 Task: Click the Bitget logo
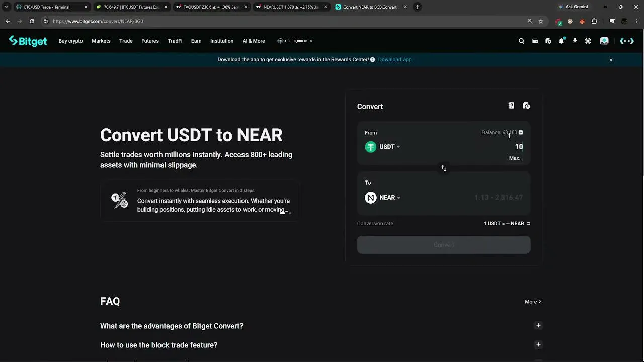28,41
